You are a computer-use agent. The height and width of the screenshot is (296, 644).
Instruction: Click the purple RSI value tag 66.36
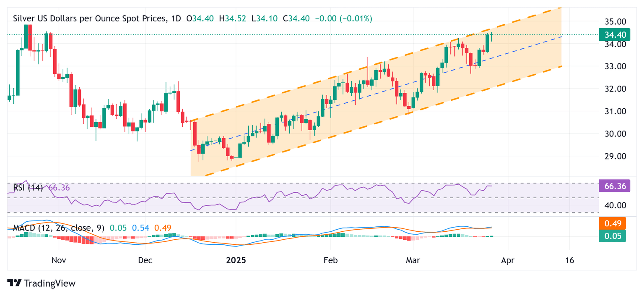coord(614,186)
